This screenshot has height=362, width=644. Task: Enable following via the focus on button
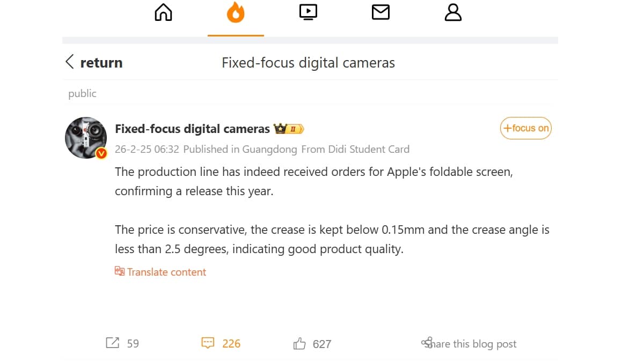coord(525,128)
